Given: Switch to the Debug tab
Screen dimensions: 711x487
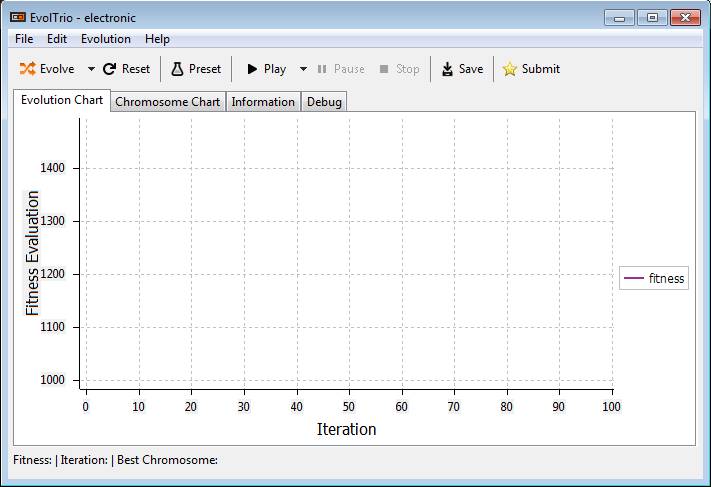Looking at the screenshot, I should (x=324, y=102).
